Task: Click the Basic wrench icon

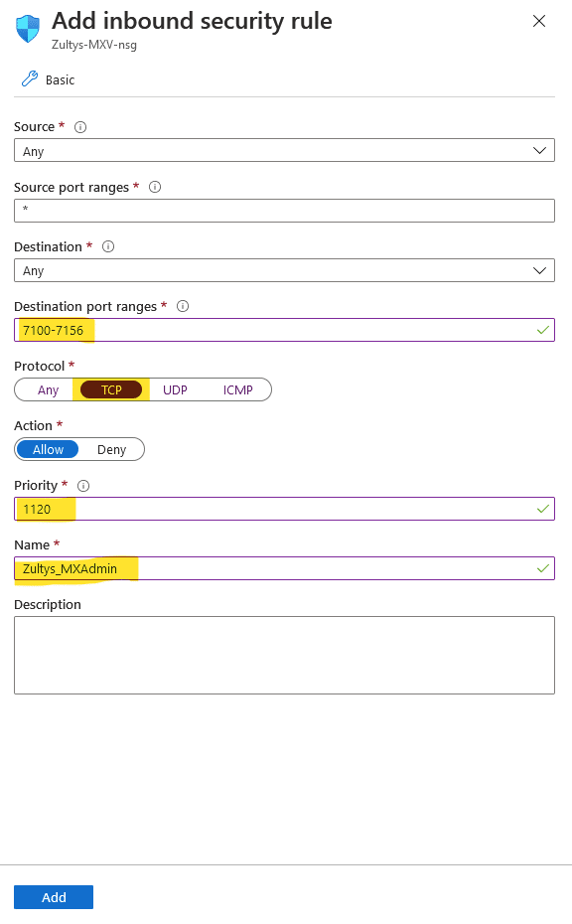Action: click(30, 78)
